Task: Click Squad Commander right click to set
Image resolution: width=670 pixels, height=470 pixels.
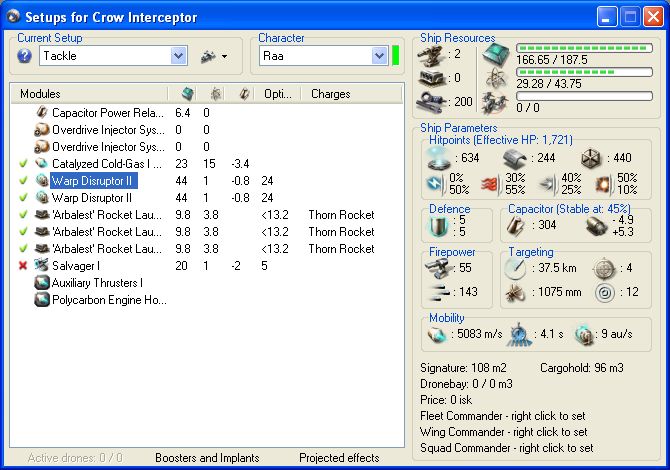Action: (x=507, y=448)
